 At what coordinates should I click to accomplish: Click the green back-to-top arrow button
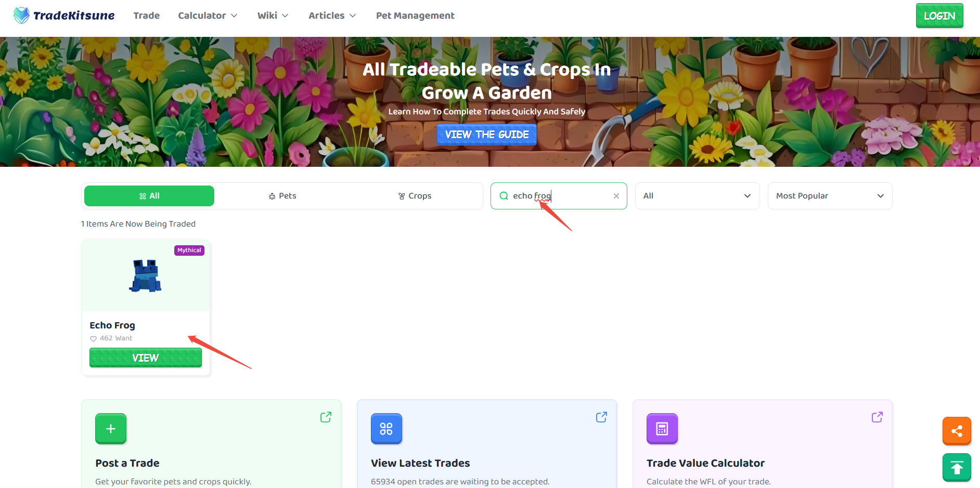[x=957, y=468]
